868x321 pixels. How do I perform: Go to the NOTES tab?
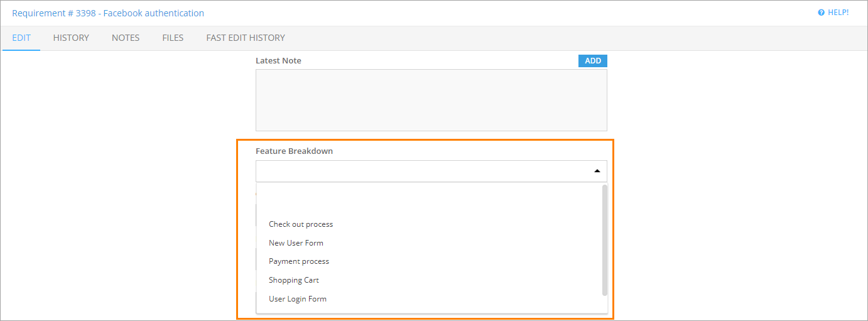tap(126, 38)
